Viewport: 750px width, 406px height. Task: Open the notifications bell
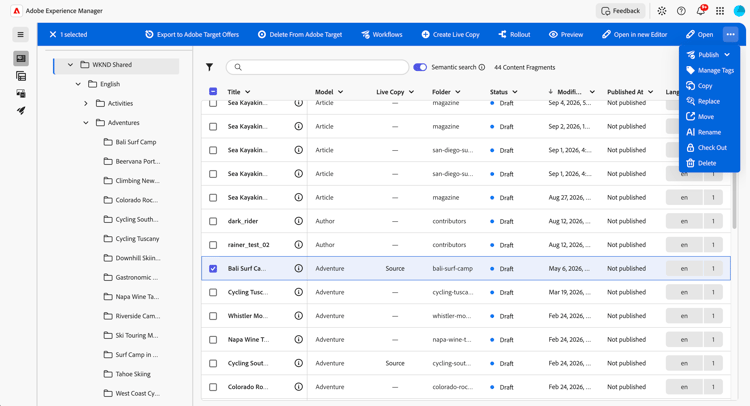tap(701, 11)
